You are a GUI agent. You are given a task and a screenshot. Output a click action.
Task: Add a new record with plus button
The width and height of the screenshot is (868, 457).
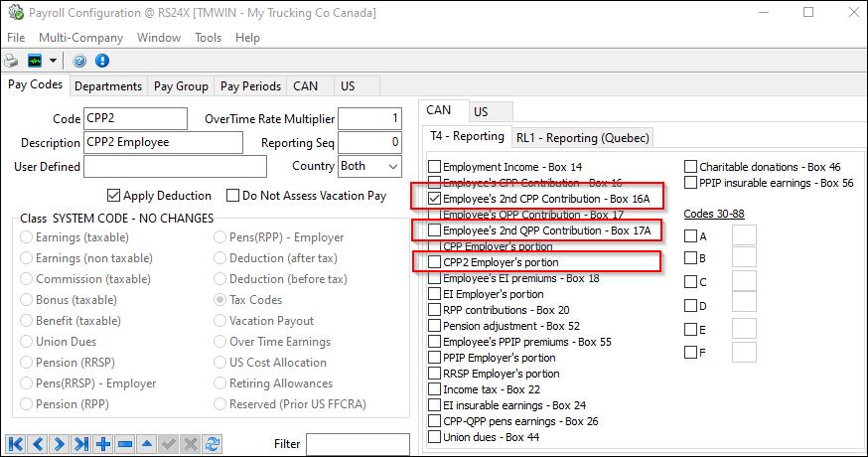(x=103, y=444)
